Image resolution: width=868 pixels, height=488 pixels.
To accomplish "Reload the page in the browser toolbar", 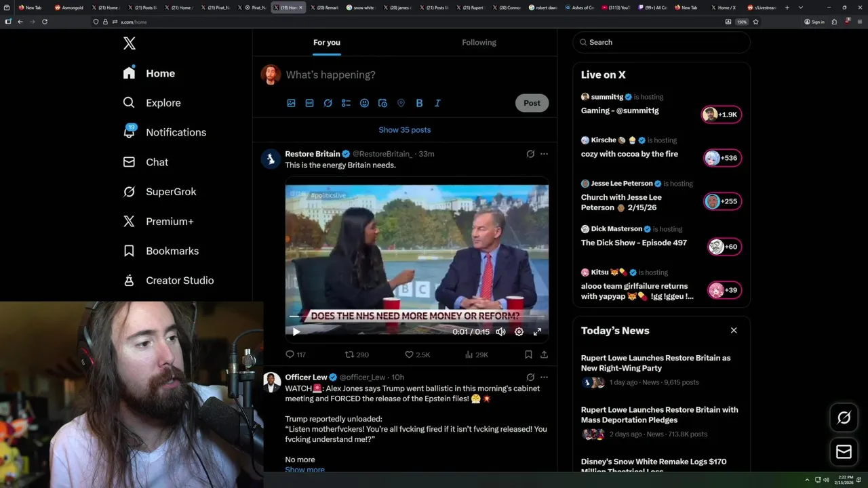I will [x=45, y=22].
